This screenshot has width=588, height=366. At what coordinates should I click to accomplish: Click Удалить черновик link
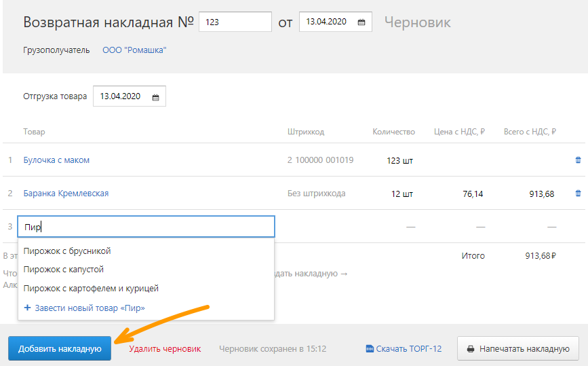tap(165, 349)
